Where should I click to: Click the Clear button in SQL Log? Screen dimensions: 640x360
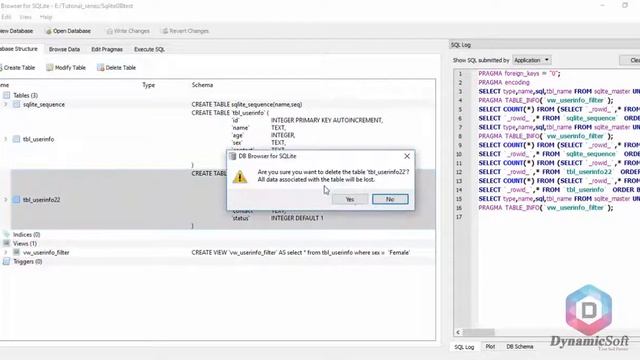click(x=630, y=60)
